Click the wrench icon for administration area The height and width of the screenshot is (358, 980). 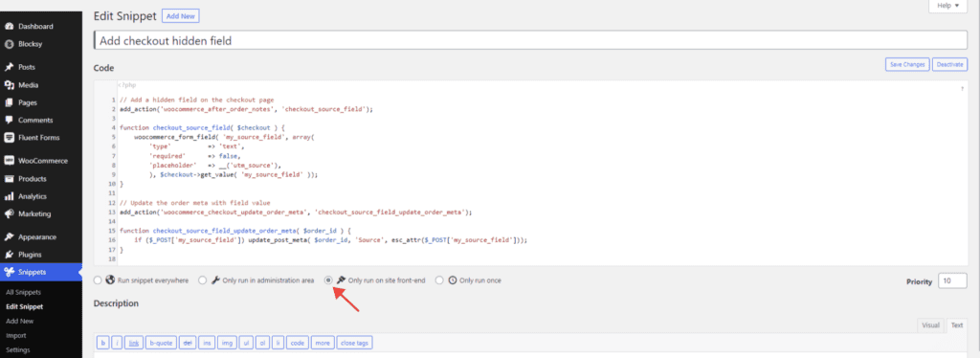pos(215,280)
